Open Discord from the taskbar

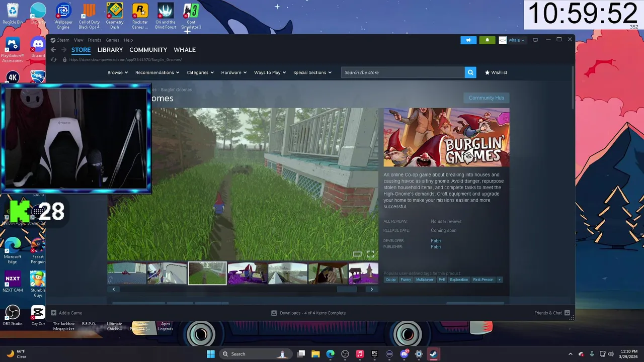coord(404,354)
